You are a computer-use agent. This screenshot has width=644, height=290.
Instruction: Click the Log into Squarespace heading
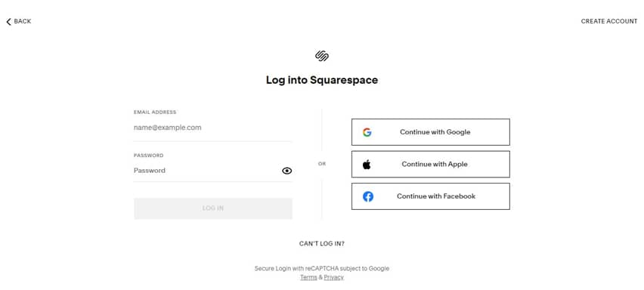[322, 80]
